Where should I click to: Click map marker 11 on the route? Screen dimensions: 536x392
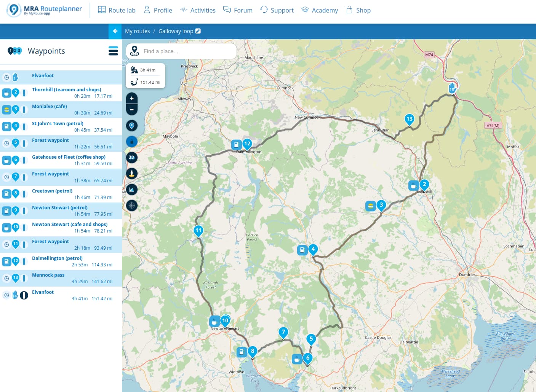[198, 231]
